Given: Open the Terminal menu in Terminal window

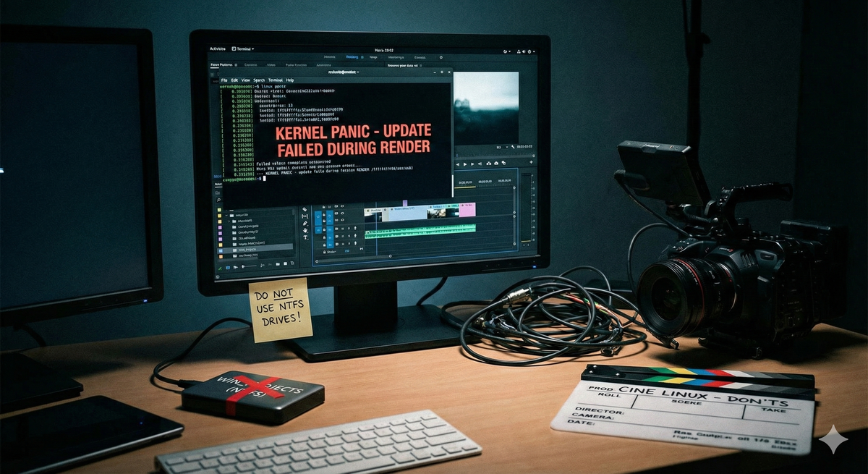Looking at the screenshot, I should pos(275,80).
